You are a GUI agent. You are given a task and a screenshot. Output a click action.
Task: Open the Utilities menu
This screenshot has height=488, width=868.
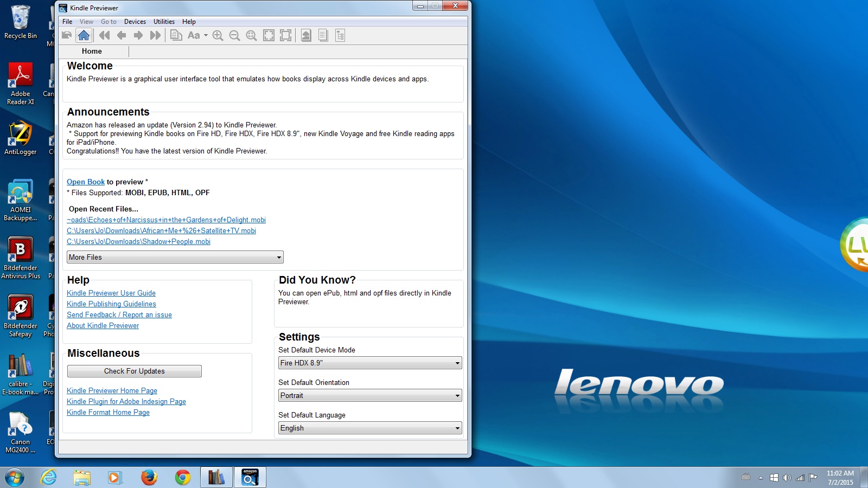tap(164, 22)
